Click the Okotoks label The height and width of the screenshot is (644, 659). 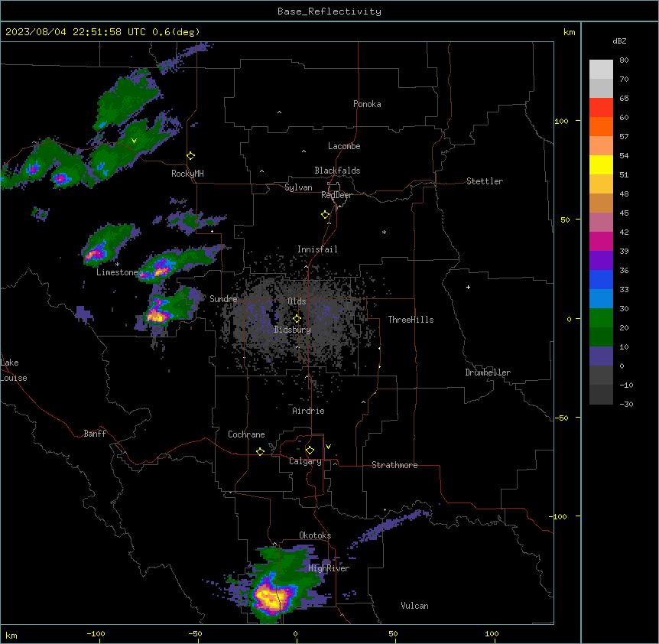coord(315,535)
